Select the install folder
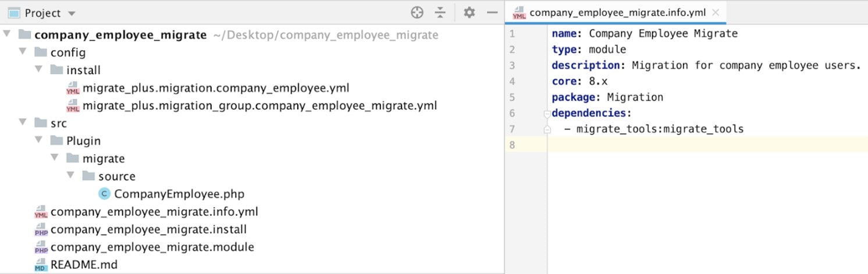 tap(83, 70)
